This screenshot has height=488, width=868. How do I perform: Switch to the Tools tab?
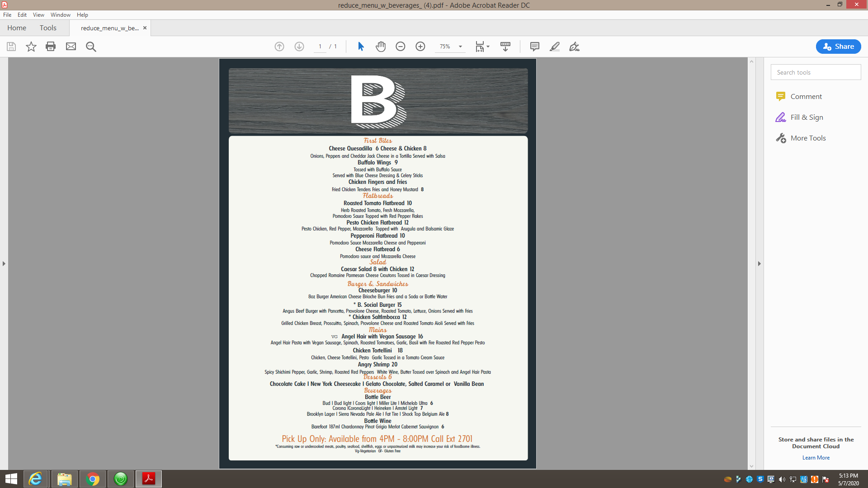point(48,28)
